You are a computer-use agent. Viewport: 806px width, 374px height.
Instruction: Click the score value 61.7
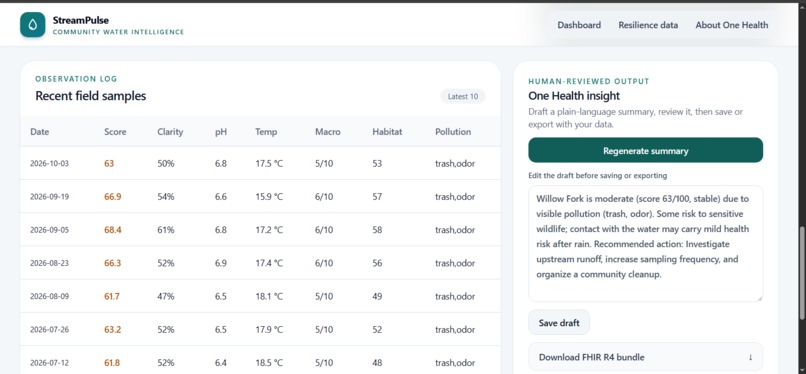tap(112, 296)
